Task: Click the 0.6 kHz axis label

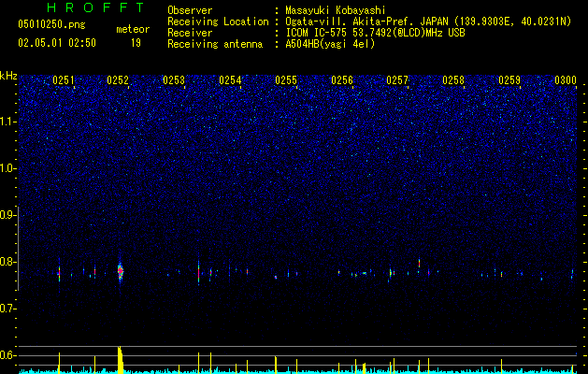Action: 7,355
